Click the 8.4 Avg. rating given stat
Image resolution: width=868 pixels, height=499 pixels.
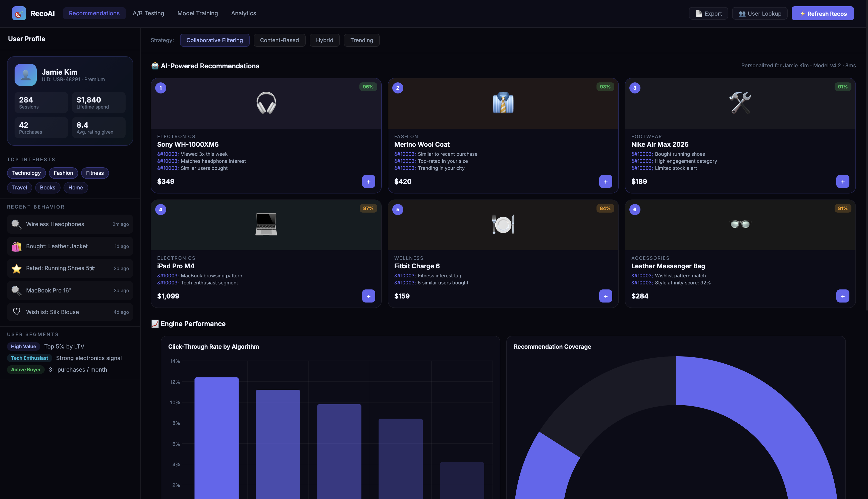99,127
